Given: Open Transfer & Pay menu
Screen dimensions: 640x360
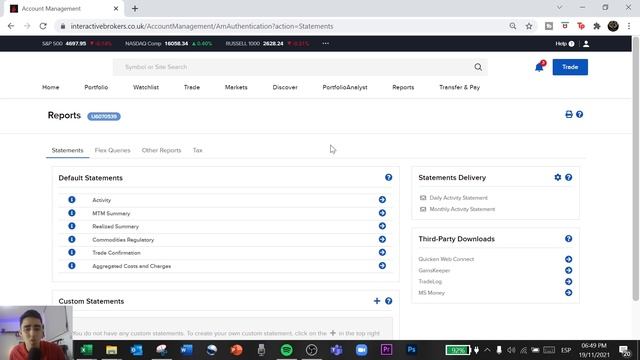Looking at the screenshot, I should click(x=460, y=87).
